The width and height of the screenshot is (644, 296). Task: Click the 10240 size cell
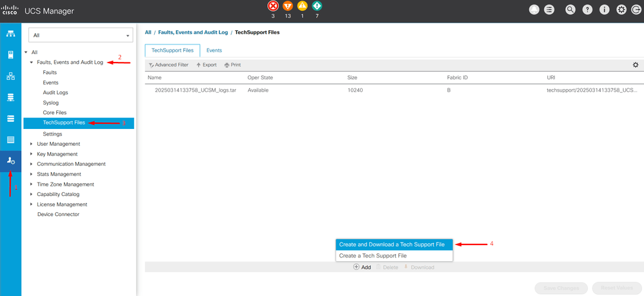tap(354, 90)
